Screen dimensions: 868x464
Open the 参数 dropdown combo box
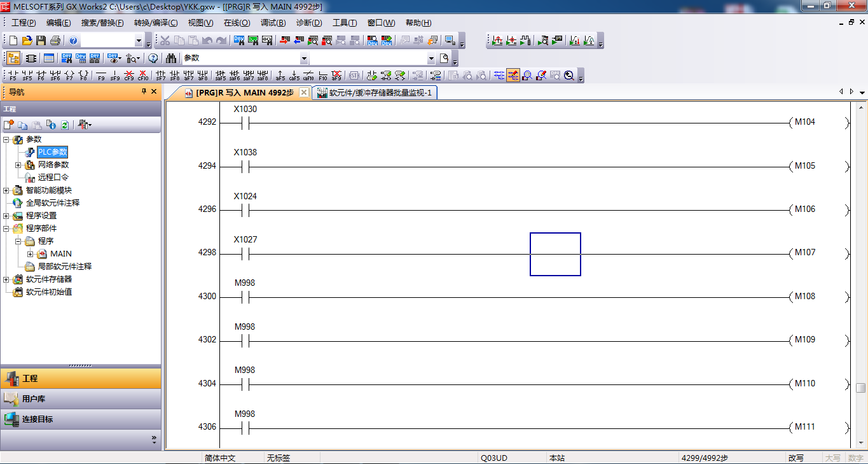pos(304,59)
